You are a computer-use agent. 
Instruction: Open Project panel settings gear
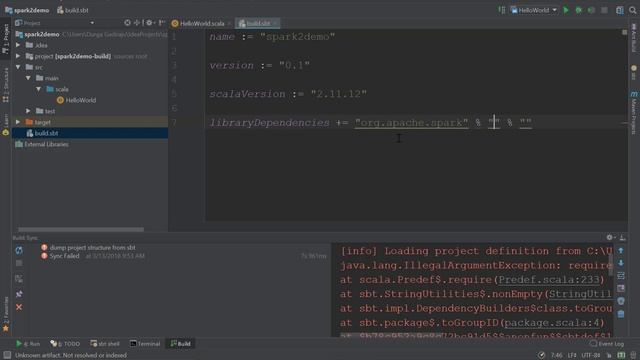click(149, 23)
